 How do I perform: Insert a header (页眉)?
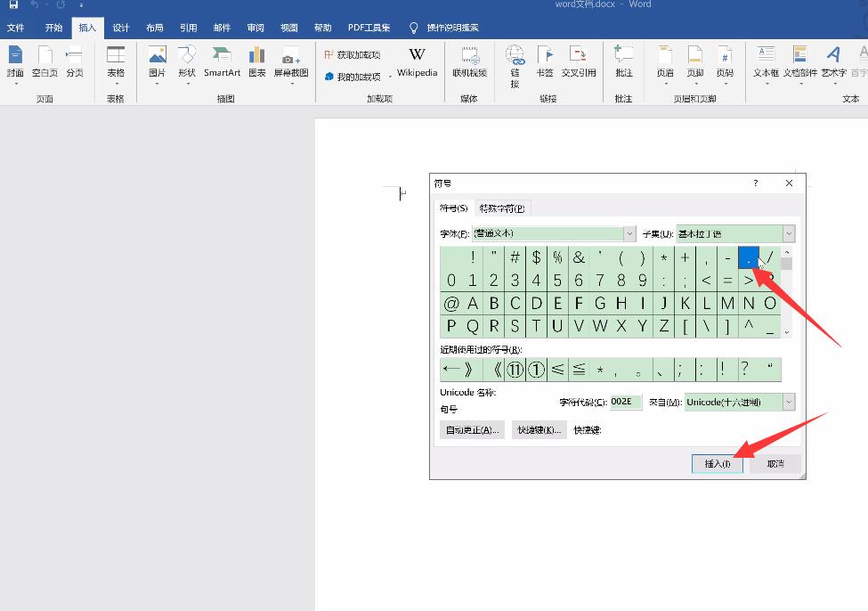point(665,65)
